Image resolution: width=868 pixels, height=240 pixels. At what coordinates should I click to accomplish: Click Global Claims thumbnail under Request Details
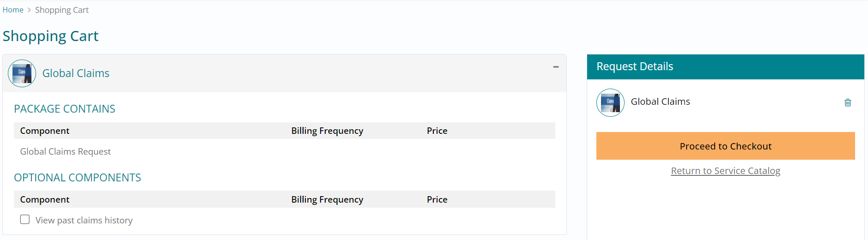click(x=610, y=102)
